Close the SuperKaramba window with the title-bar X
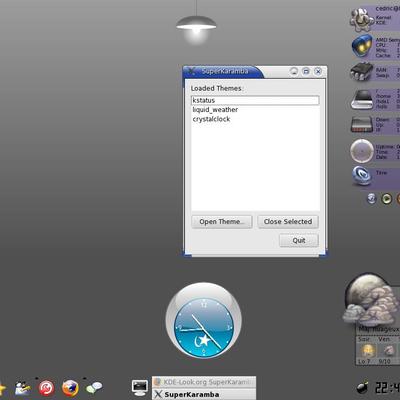 pos(318,71)
